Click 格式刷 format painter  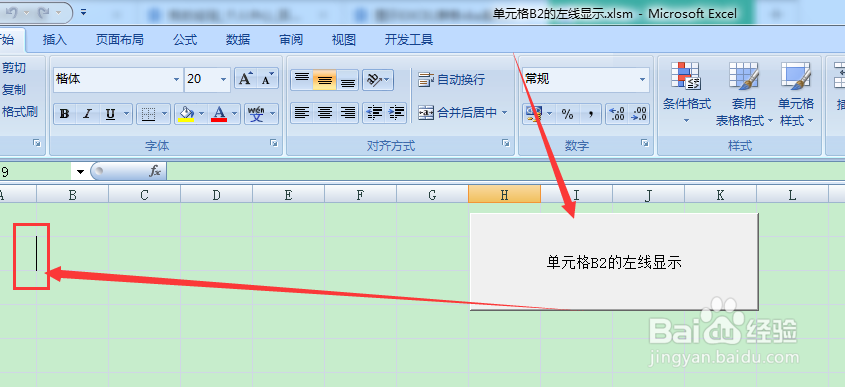tap(19, 112)
